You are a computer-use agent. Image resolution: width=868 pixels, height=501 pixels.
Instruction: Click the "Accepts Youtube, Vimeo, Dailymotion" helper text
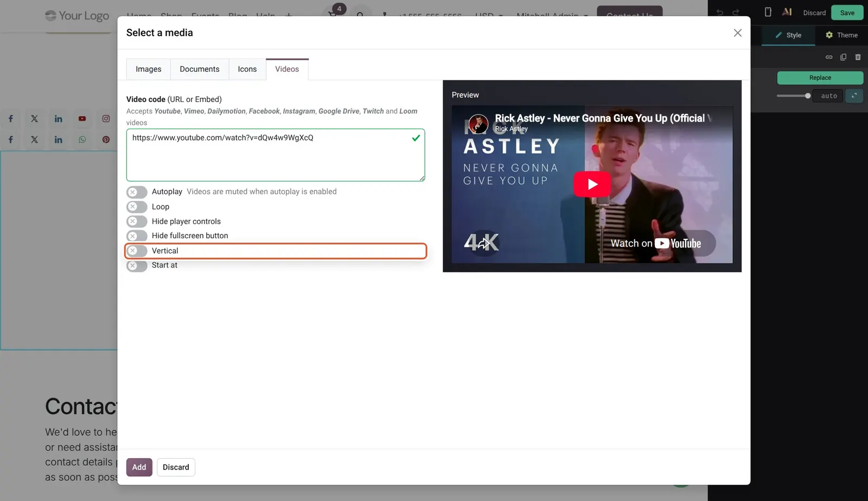click(x=272, y=116)
